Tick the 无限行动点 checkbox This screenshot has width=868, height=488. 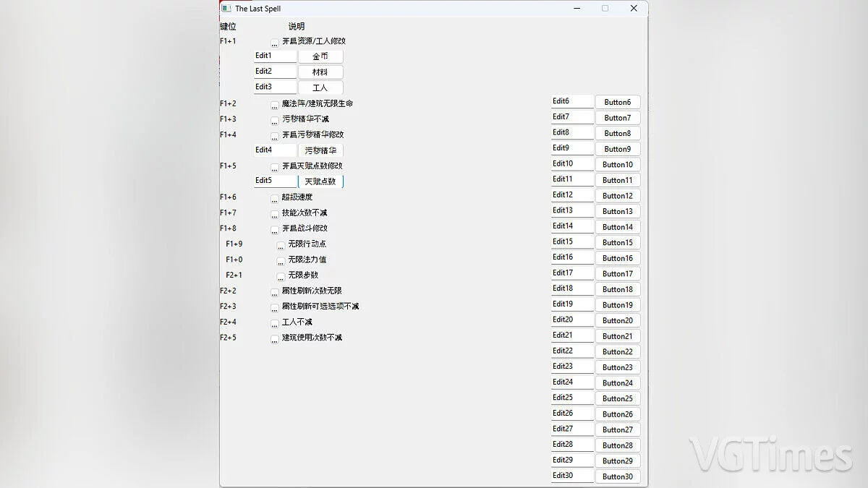pos(281,245)
